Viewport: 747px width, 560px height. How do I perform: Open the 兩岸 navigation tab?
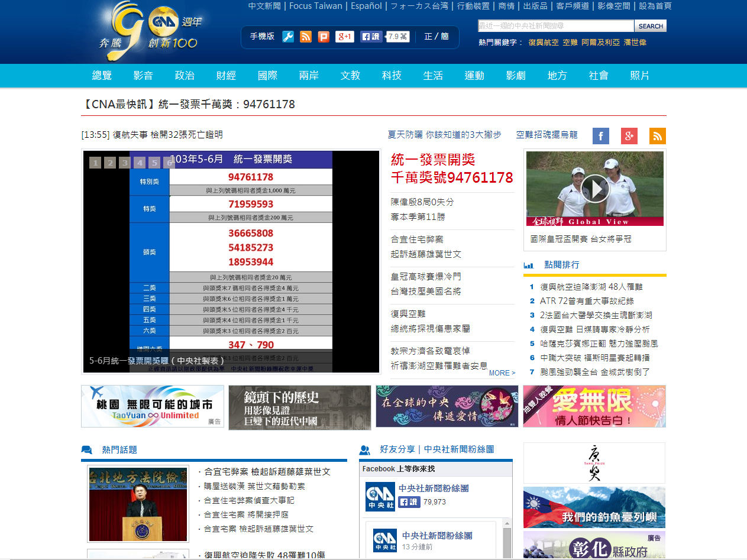(x=309, y=76)
